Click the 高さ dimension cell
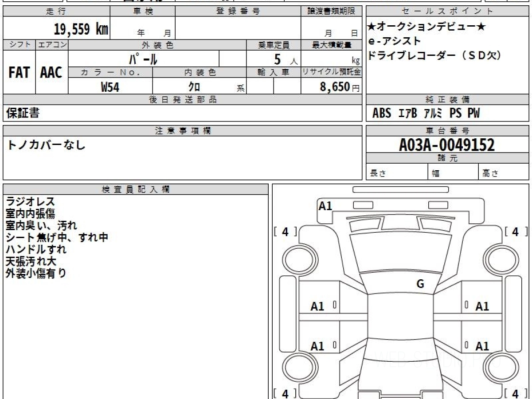 [504, 172]
